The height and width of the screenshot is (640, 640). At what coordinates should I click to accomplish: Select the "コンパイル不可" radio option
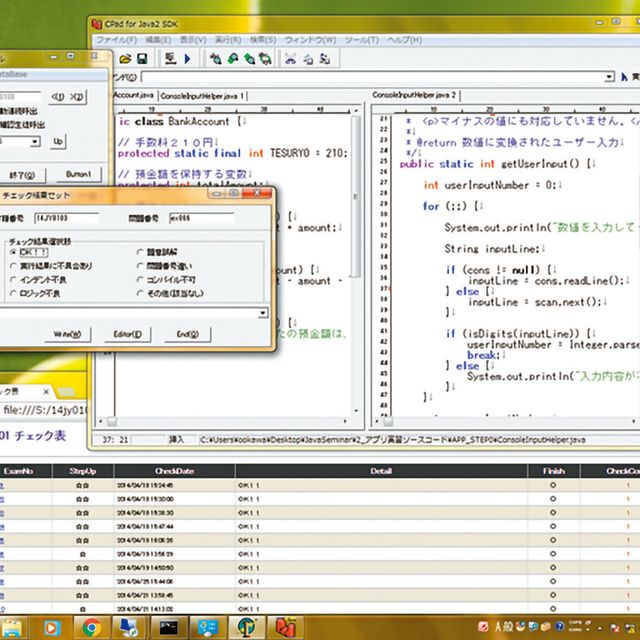139,280
